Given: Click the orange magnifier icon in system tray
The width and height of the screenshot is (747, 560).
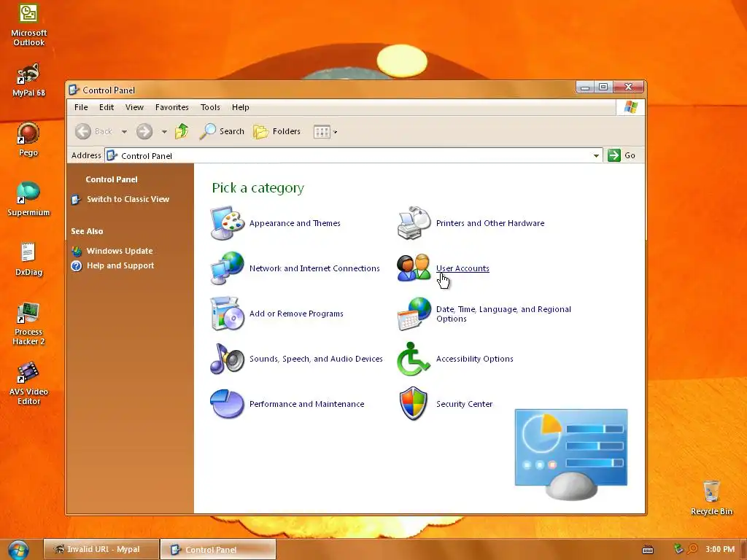Looking at the screenshot, I should tap(693, 549).
